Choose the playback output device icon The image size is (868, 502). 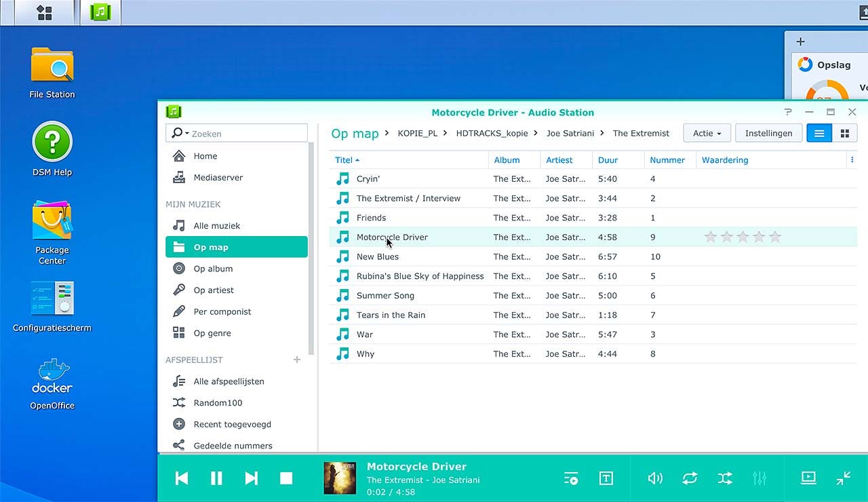[x=808, y=478]
